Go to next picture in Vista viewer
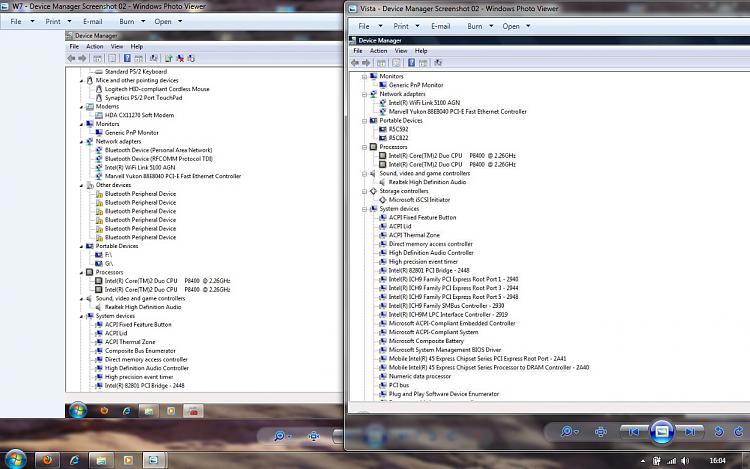The image size is (750, 469). (690, 432)
